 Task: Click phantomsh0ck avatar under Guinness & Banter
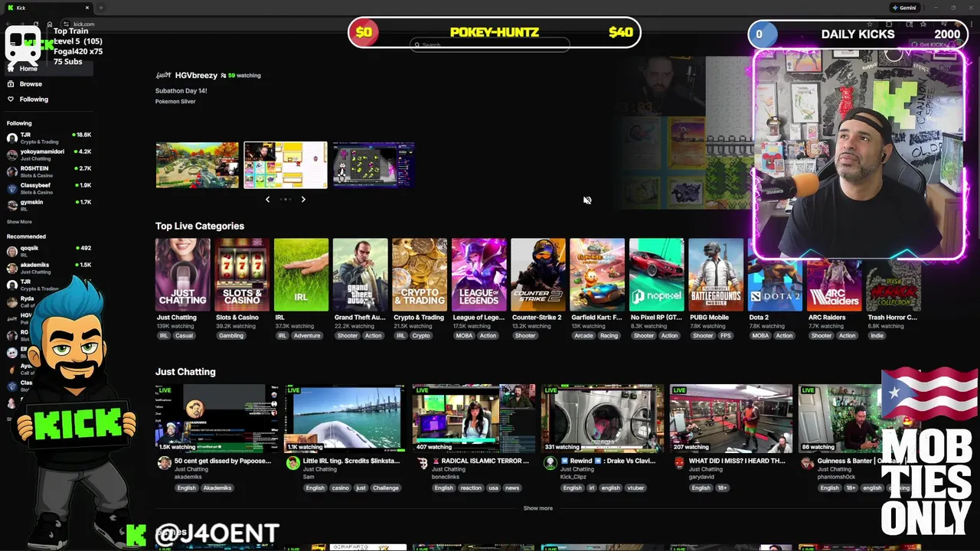(807, 463)
